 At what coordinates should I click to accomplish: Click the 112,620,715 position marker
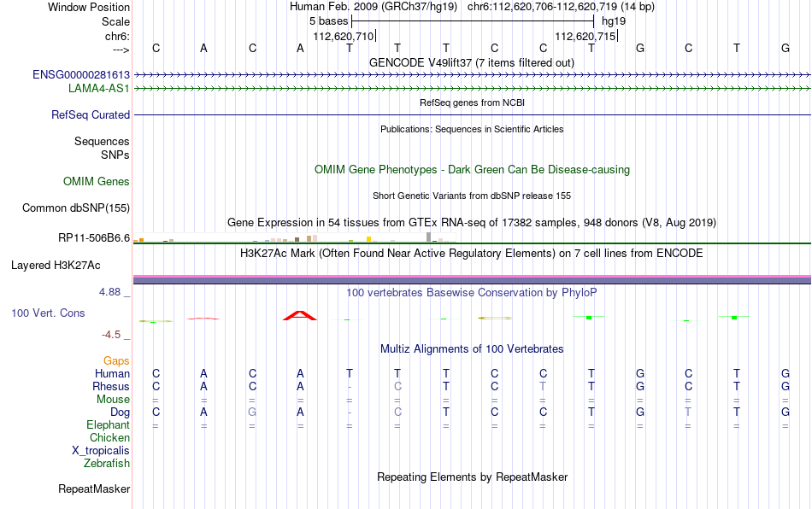coord(585,36)
